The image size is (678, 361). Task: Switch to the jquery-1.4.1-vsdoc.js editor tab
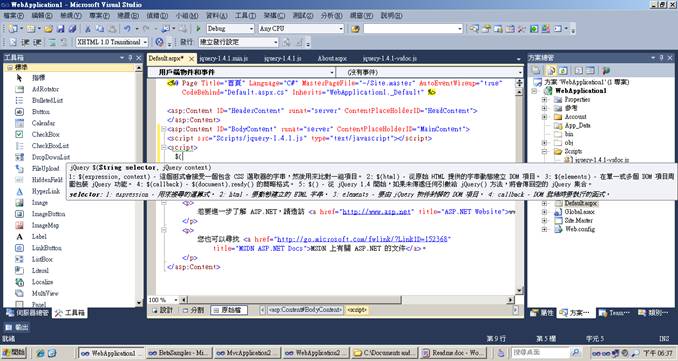390,58
